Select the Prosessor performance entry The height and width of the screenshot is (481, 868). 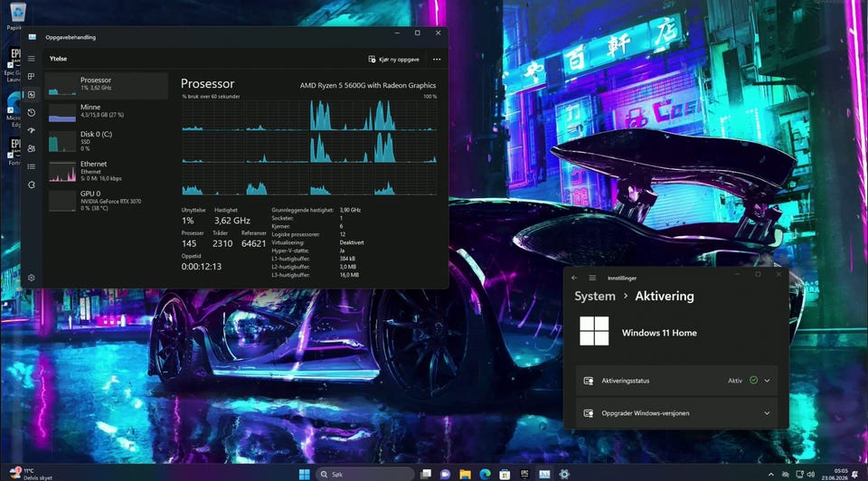[107, 85]
